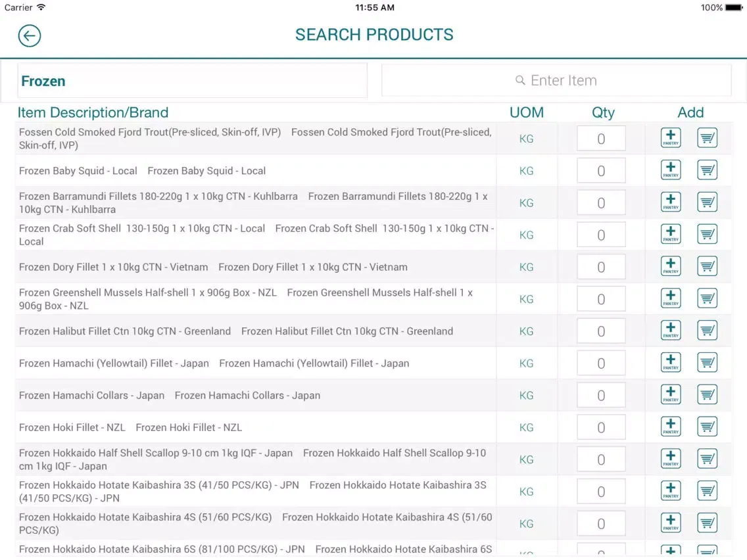The image size is (747, 560).
Task: Add Frozen Dory Fillet to cart
Action: (x=707, y=266)
